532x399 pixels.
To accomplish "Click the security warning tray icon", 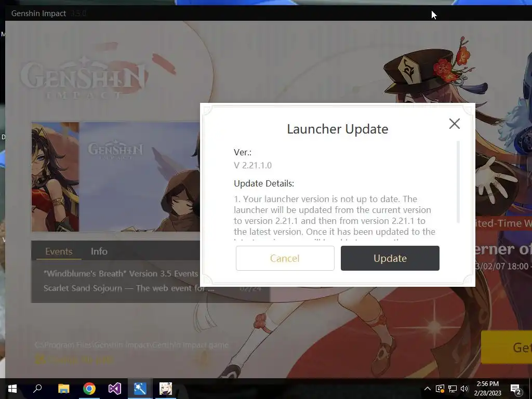I will coord(440,389).
